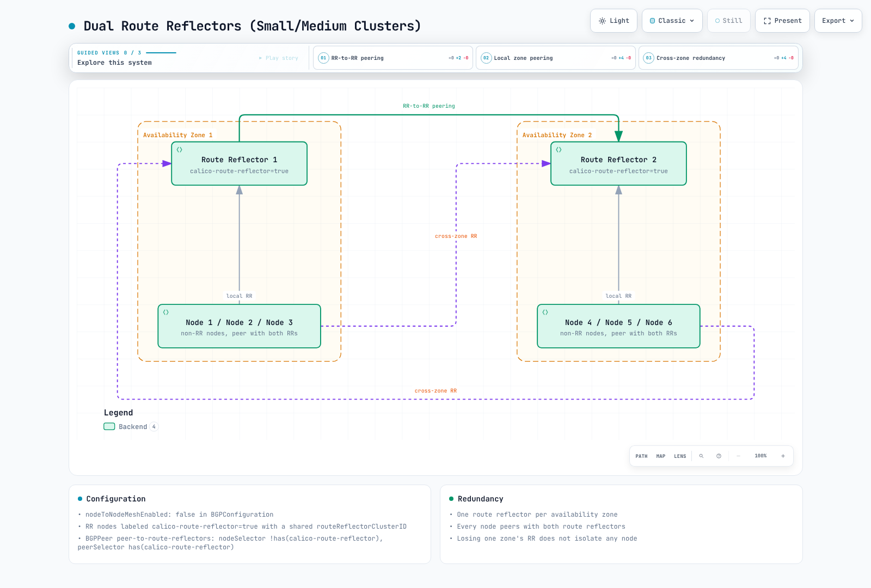
Task: Toggle the Light theme button
Action: click(614, 21)
